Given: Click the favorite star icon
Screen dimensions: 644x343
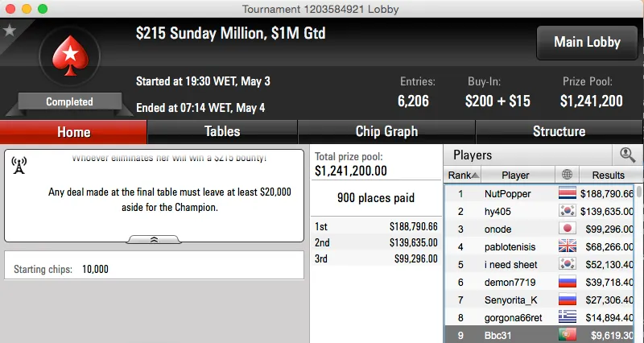Looking at the screenshot, I should point(10,31).
